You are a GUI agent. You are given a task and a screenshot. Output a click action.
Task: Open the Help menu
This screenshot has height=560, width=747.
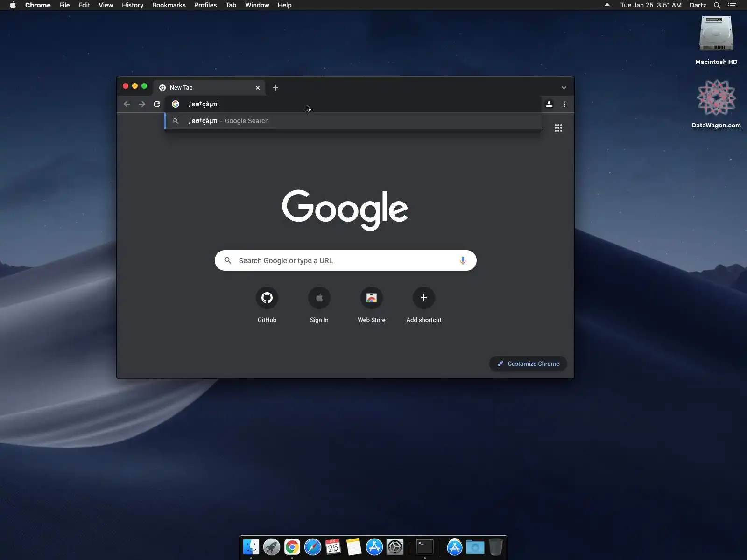pyautogui.click(x=284, y=5)
